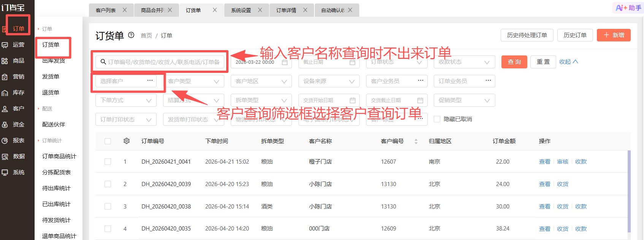
Task: Select the row checkbox for DH_20260420_0035
Action: 108,229
